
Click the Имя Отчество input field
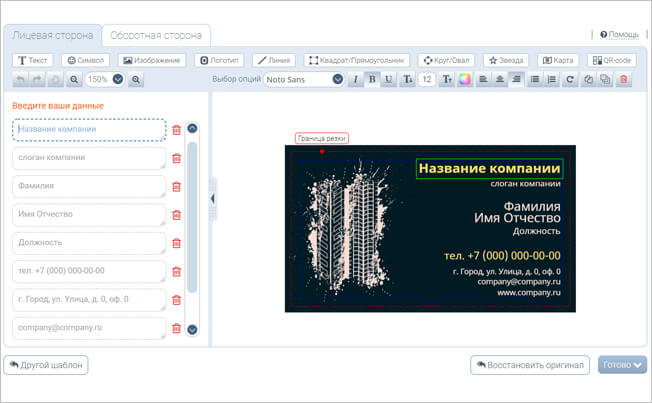pyautogui.click(x=89, y=215)
